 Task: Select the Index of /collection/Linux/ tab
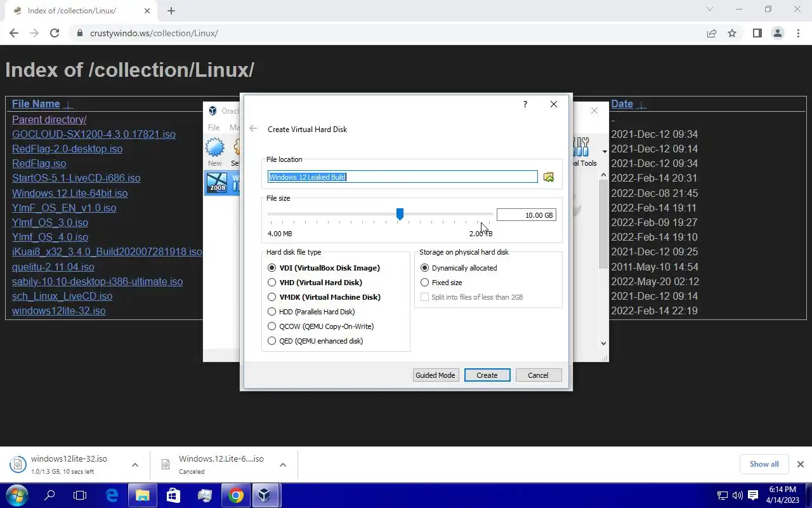click(80, 11)
